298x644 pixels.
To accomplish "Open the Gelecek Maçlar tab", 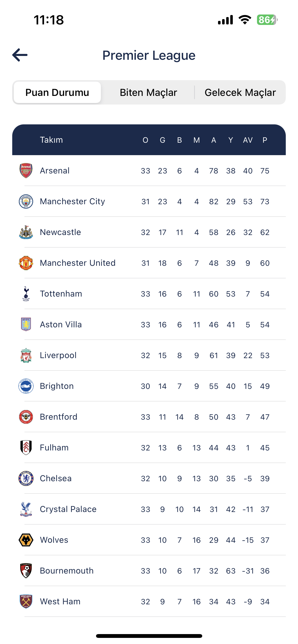I will (240, 93).
